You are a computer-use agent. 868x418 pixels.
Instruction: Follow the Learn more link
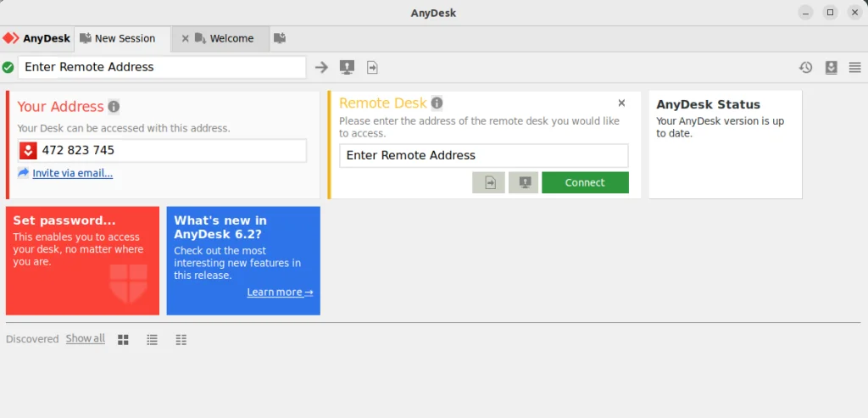coord(280,293)
